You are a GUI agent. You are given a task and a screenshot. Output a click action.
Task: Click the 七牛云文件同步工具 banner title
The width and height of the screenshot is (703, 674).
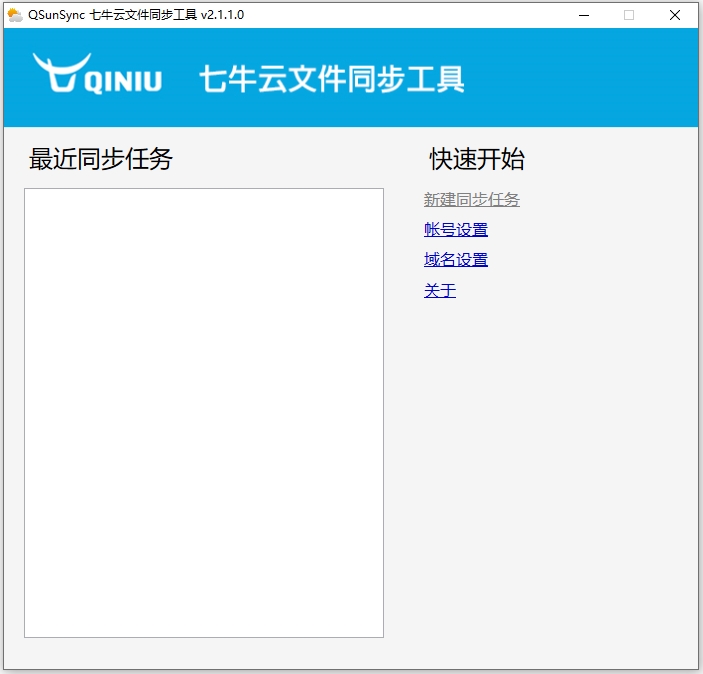[x=332, y=79]
